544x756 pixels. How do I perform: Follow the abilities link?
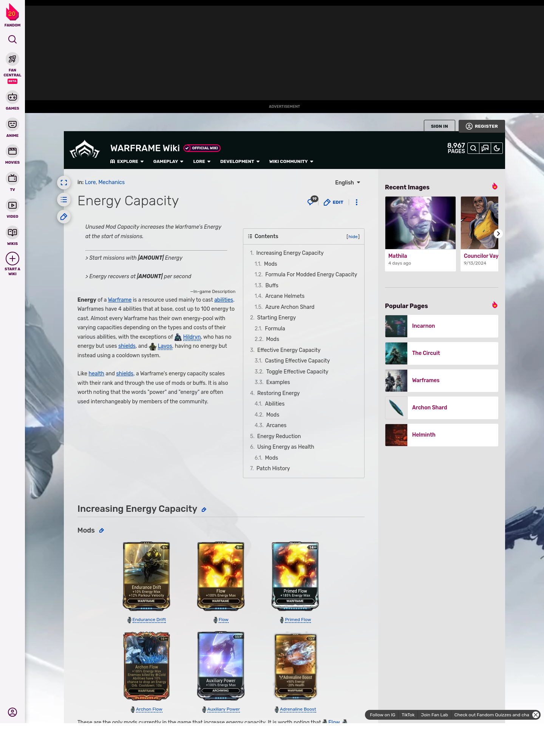(224, 300)
